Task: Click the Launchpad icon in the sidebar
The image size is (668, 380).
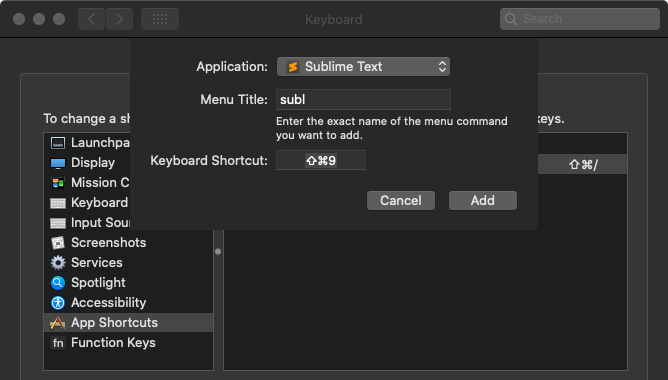Action: [58, 143]
